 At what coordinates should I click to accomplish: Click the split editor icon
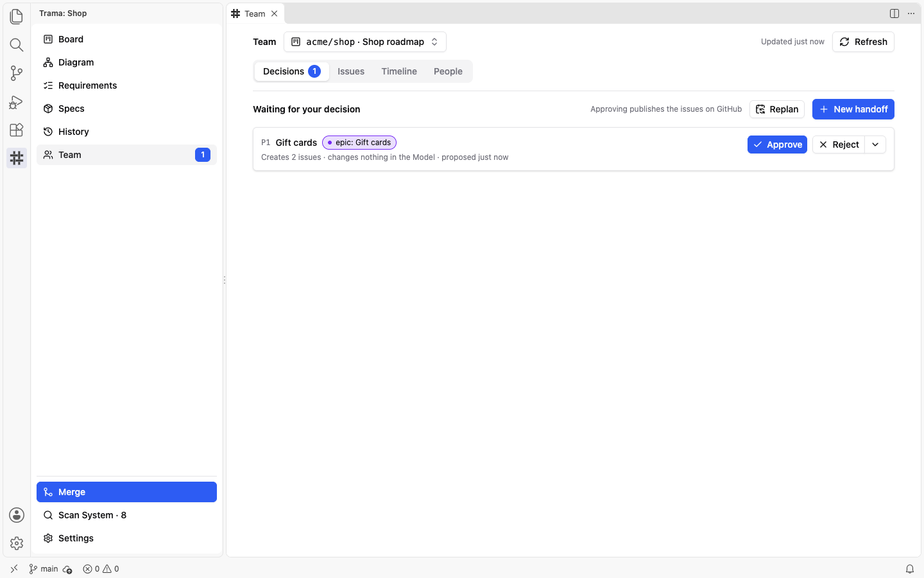coord(894,13)
